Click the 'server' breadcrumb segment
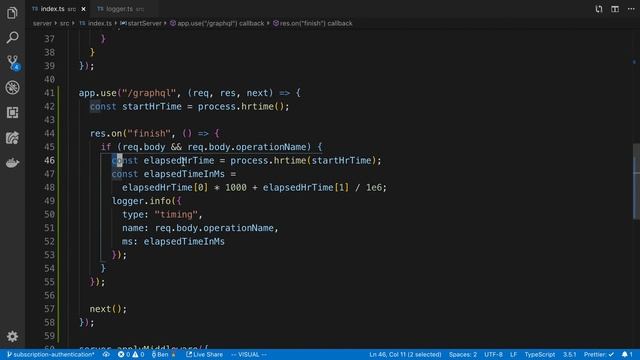The image size is (640, 360). 42,23
